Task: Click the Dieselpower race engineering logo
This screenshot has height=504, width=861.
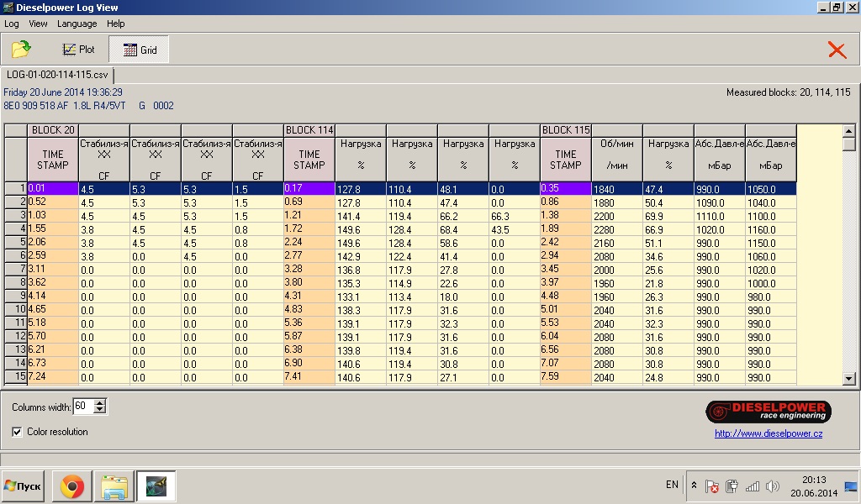Action: coord(768,412)
